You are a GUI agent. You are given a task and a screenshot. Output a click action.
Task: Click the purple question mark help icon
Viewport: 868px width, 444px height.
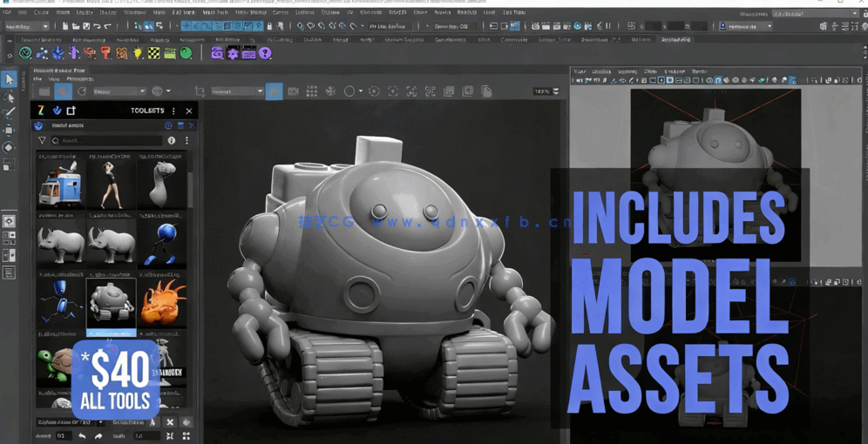click(265, 53)
